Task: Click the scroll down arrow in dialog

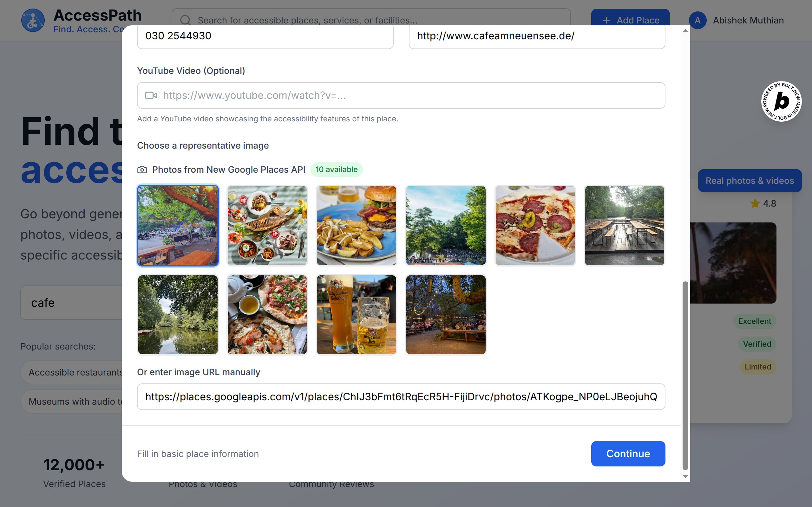Action: pyautogui.click(x=685, y=476)
